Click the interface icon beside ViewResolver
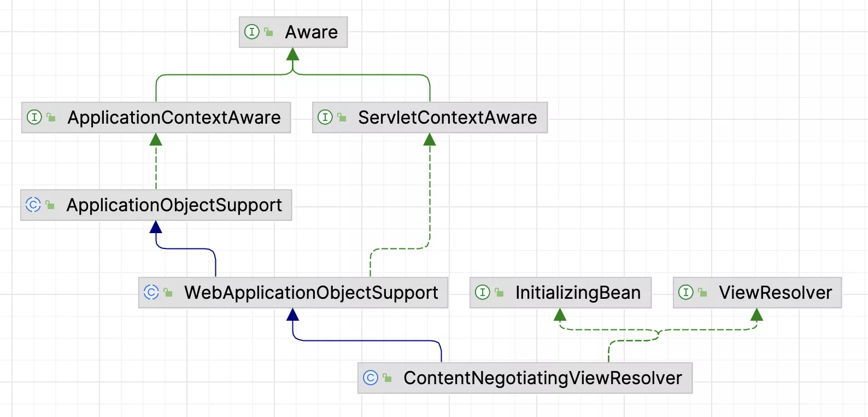Image resolution: width=868 pixels, height=417 pixels. (x=686, y=292)
